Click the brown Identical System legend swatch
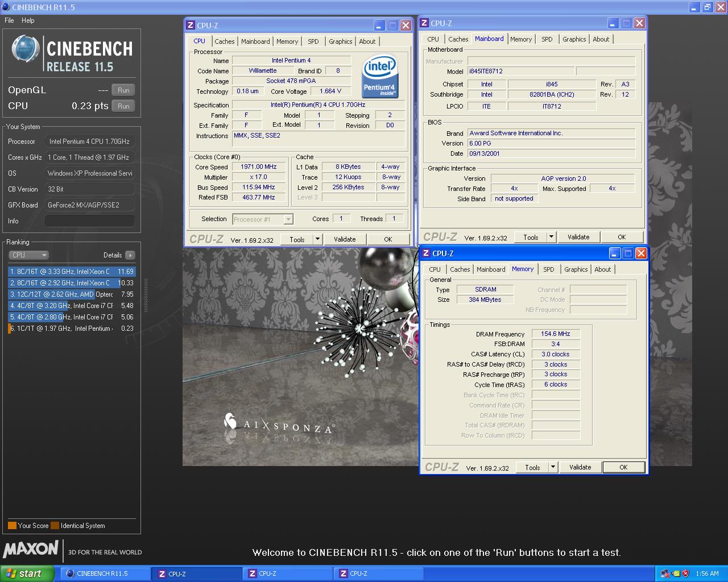The width and height of the screenshot is (728, 582). tap(55, 526)
